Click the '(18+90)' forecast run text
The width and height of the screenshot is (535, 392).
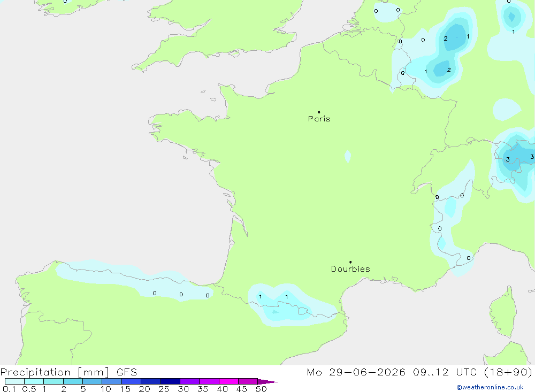click(508, 372)
